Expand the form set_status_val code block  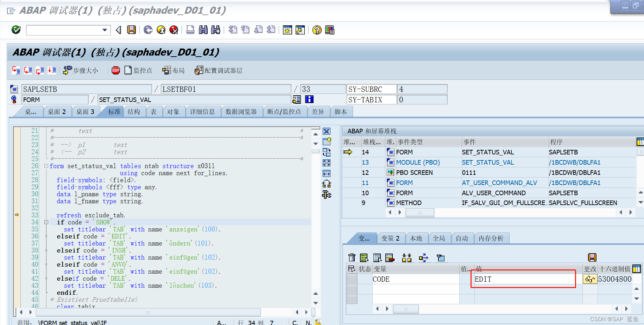click(x=46, y=166)
